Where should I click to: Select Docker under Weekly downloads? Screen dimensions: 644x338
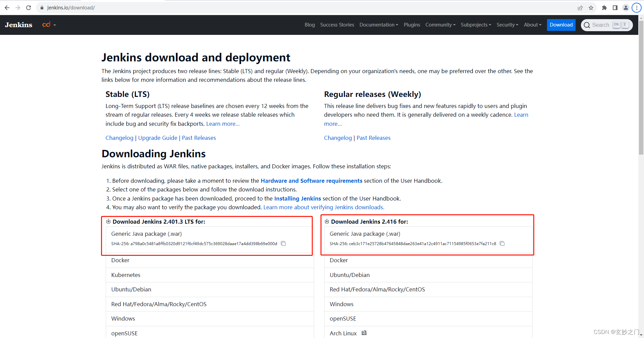pos(428,260)
